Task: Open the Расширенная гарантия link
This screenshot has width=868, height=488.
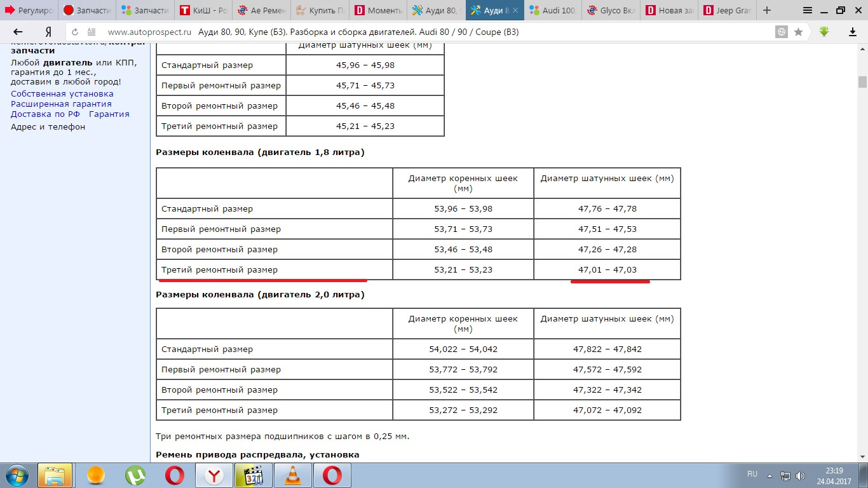Action: (x=61, y=104)
